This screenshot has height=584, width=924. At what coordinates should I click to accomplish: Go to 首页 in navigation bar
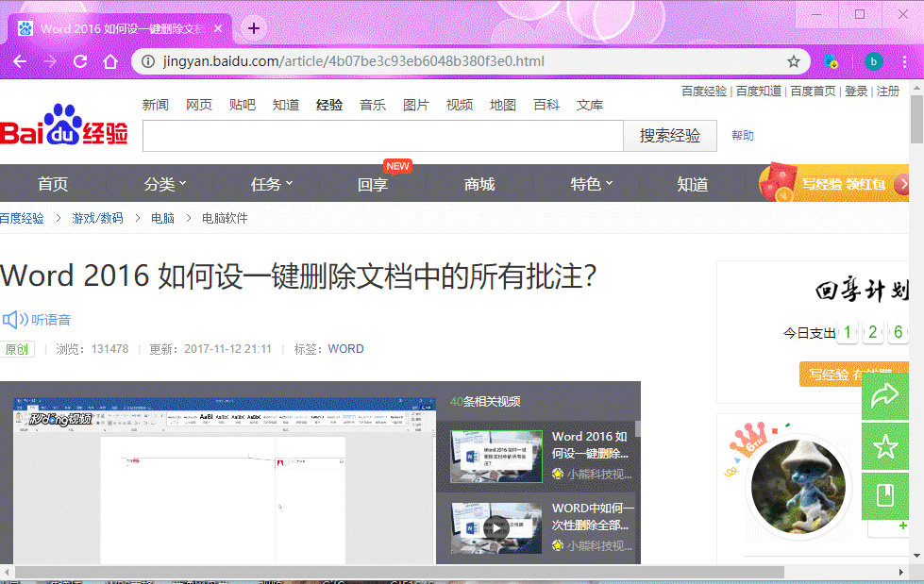click(53, 184)
